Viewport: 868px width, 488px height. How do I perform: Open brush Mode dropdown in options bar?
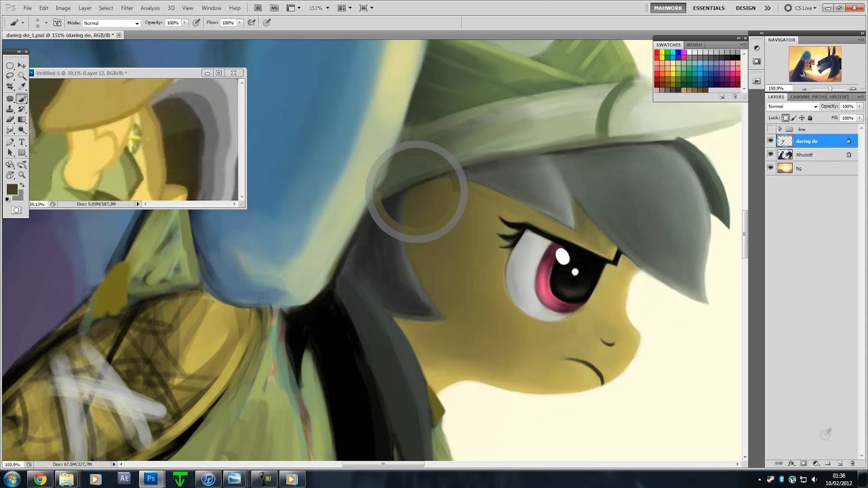click(x=111, y=23)
